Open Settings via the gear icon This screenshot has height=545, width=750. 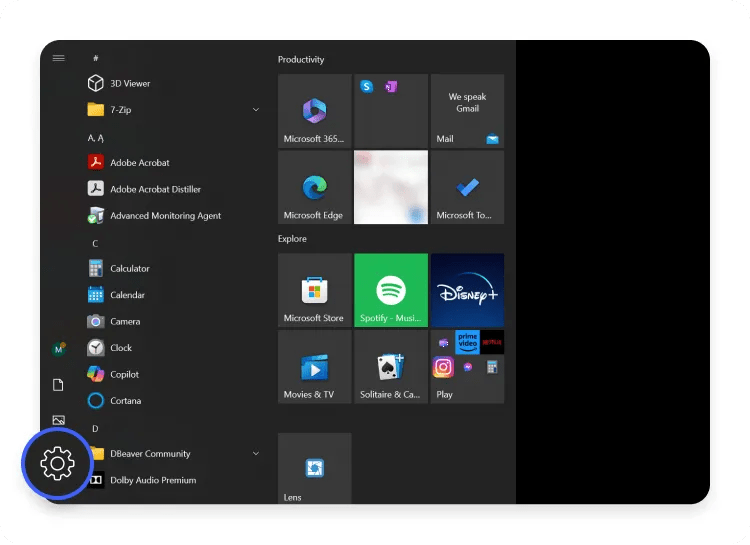(x=57, y=463)
